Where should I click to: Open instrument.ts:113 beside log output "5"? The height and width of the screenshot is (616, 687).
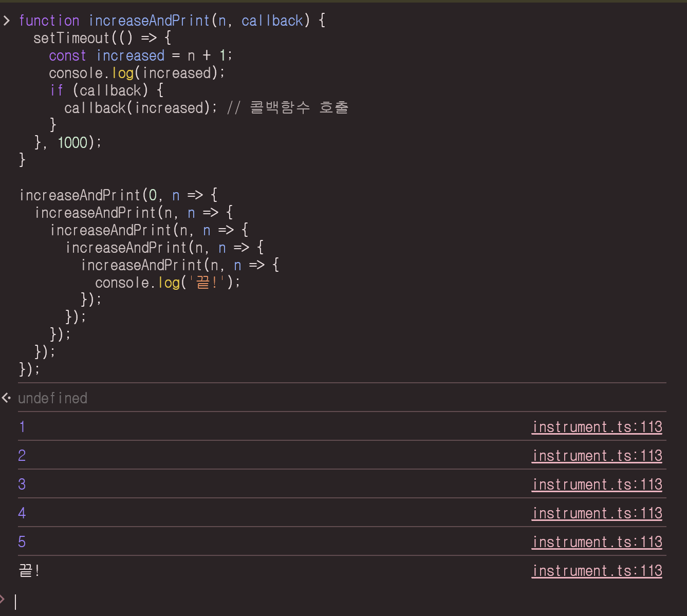(x=597, y=542)
